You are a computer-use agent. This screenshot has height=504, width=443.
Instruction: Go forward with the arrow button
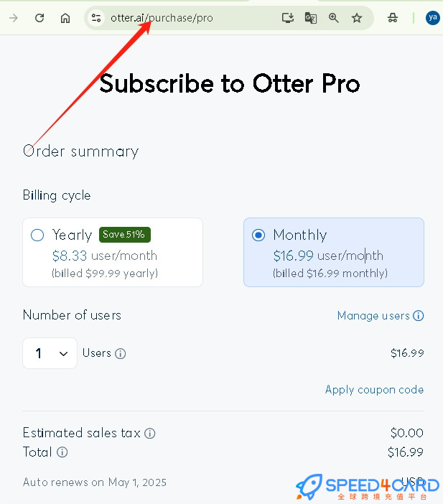pos(14,18)
